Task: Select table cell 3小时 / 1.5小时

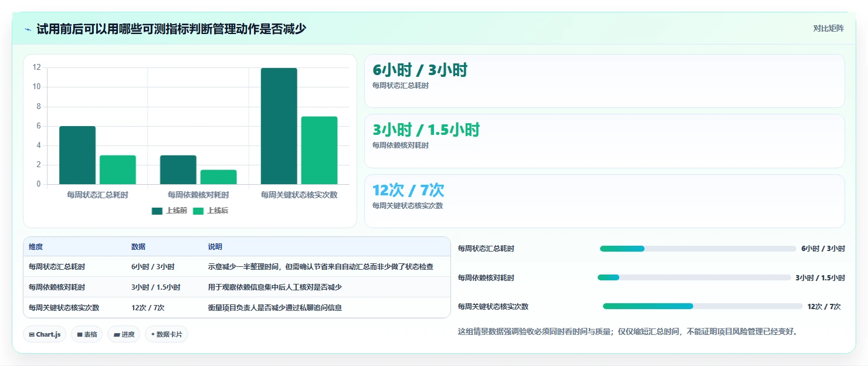Action: click(156, 287)
